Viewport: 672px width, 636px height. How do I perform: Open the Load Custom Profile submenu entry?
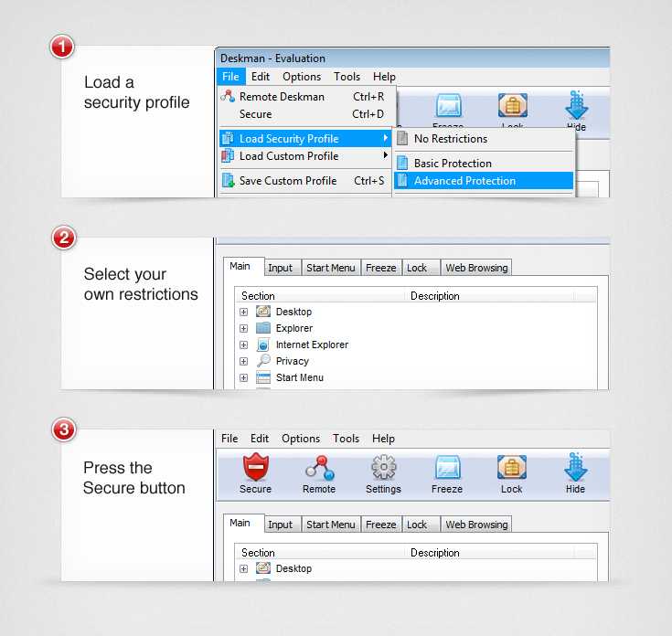(x=305, y=156)
